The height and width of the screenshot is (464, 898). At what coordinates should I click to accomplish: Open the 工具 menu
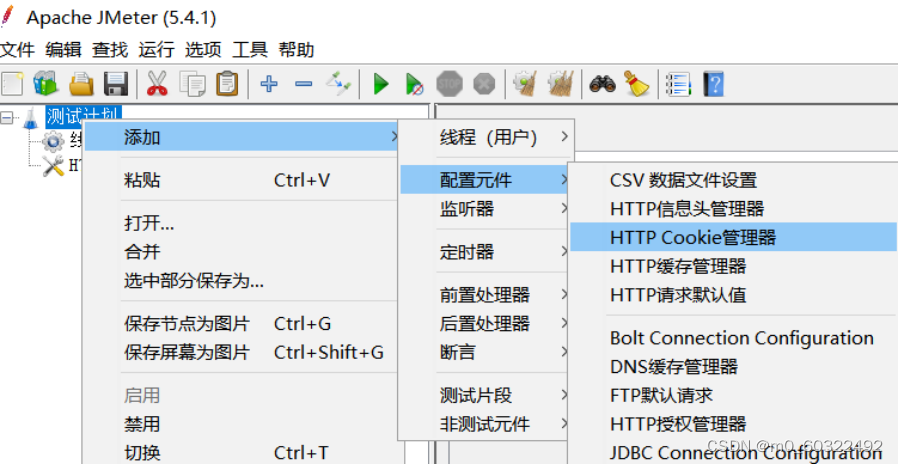pos(250,50)
